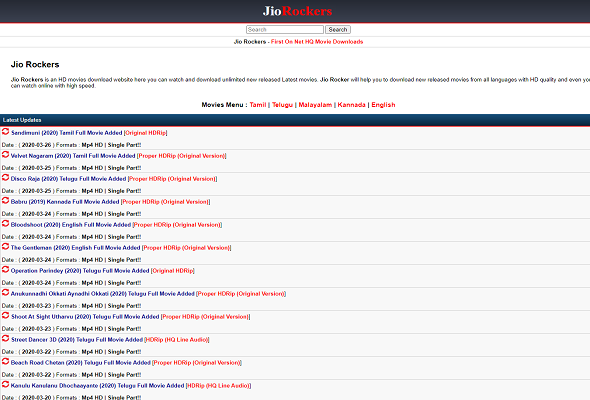590x400 pixels.
Task: Click date text 2020-03-20 in last row
Action: click(36, 397)
